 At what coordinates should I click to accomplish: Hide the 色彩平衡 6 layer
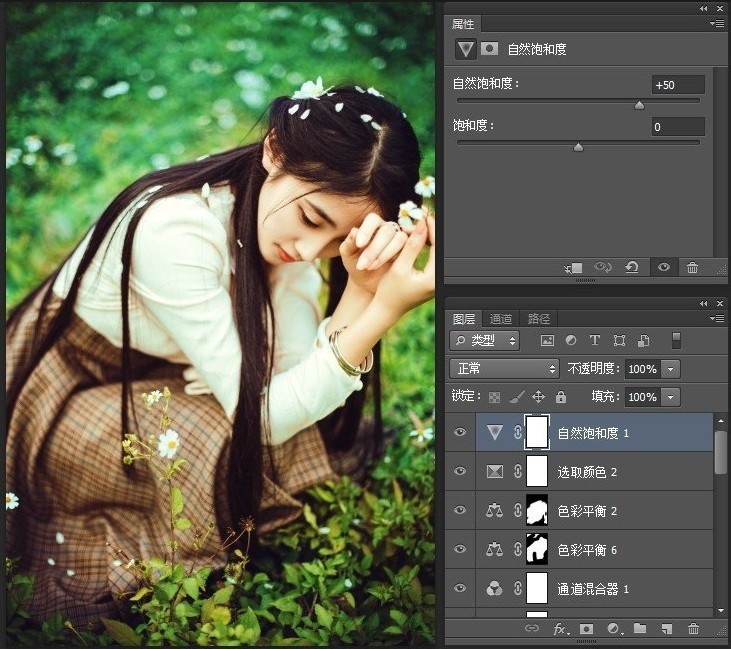460,549
